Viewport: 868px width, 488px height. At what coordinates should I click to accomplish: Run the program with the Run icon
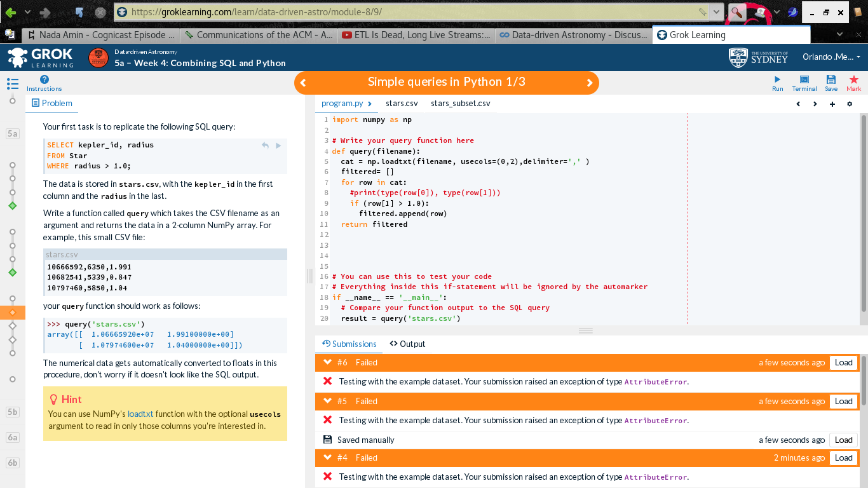pyautogui.click(x=777, y=83)
